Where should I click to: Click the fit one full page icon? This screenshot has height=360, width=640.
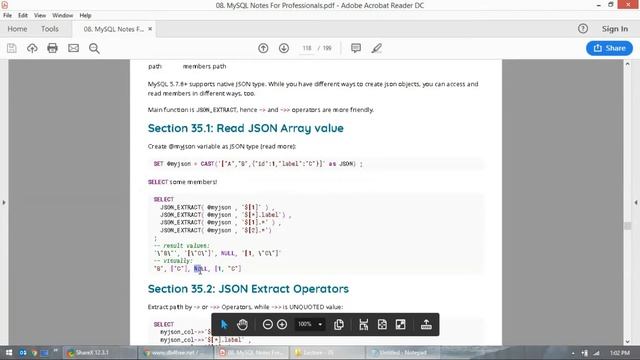click(x=382, y=324)
